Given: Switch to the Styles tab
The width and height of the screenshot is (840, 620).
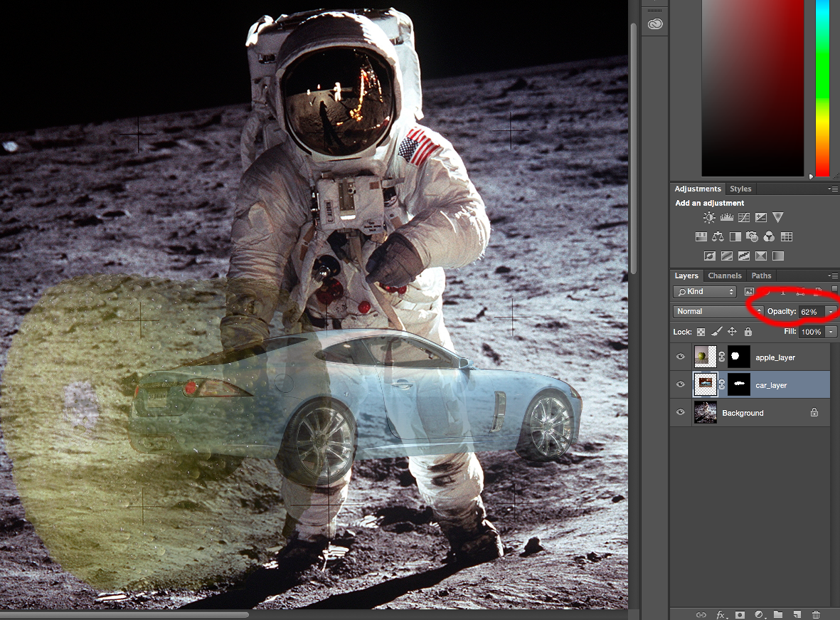Looking at the screenshot, I should 740,189.
